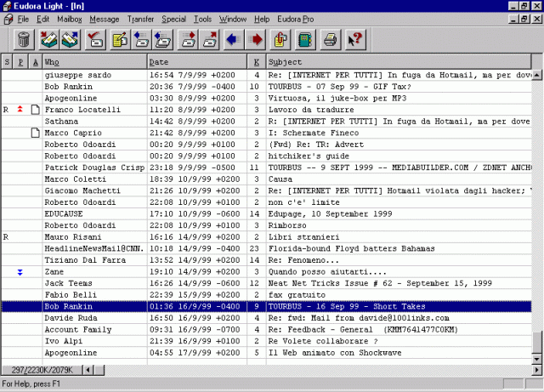Go to next message with red arrow

click(255, 40)
